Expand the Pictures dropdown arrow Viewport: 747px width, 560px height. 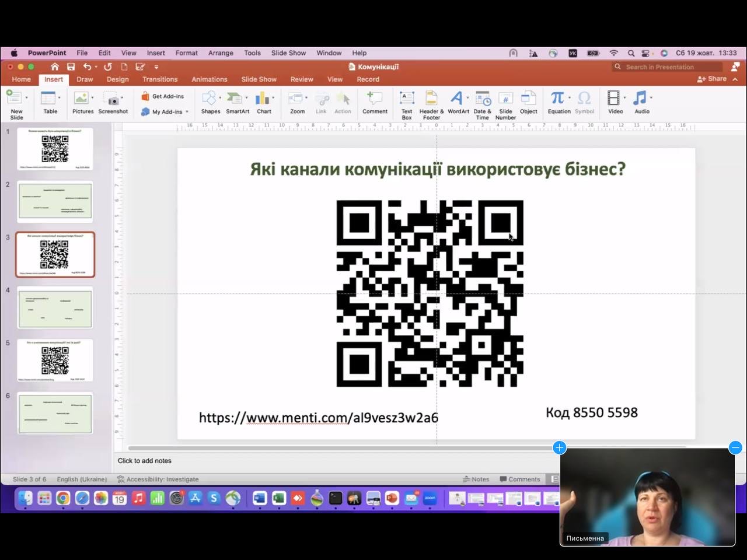[x=92, y=97]
